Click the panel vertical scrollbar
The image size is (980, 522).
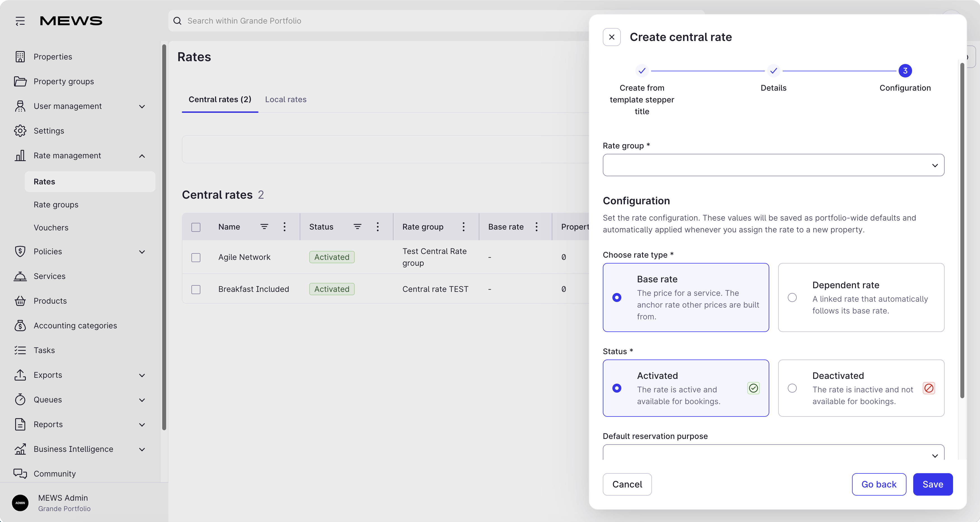point(962,230)
